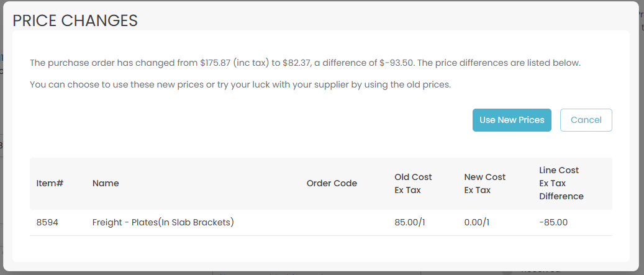This screenshot has width=644, height=275.
Task: Select item number 8594 in the table
Action: (x=47, y=222)
